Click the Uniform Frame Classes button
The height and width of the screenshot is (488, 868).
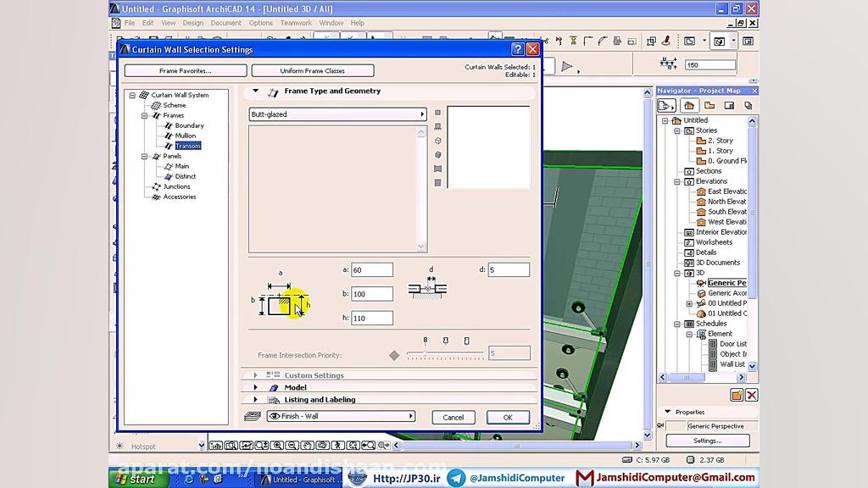313,71
